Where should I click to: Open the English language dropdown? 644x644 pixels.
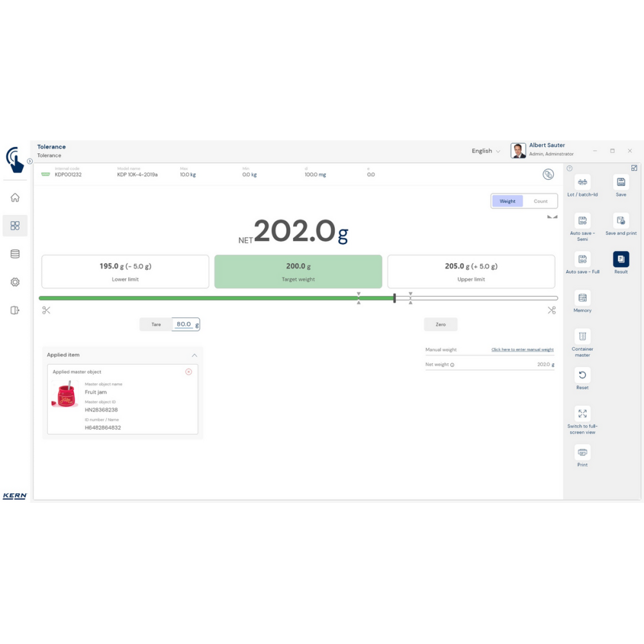coord(486,151)
